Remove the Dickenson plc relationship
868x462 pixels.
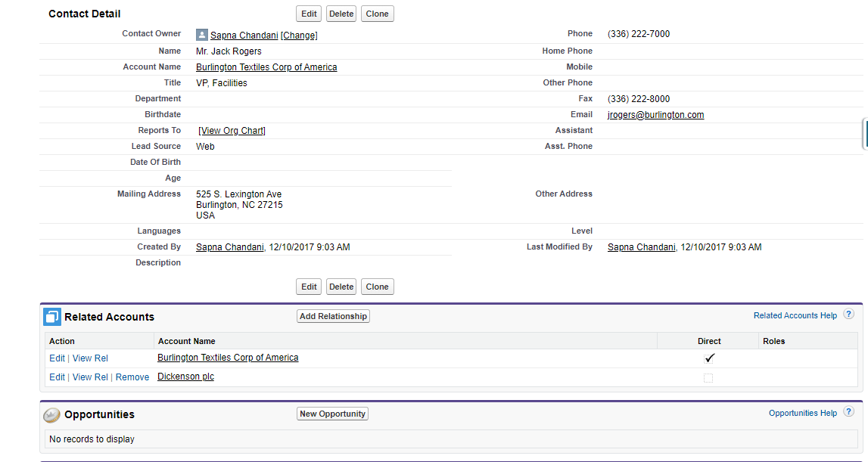click(x=132, y=377)
